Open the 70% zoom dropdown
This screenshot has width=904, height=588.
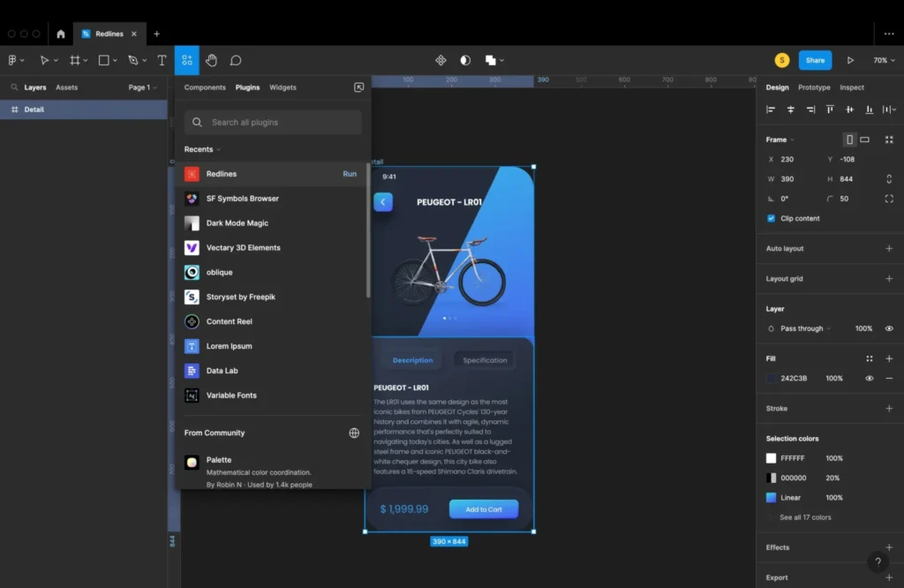(884, 60)
